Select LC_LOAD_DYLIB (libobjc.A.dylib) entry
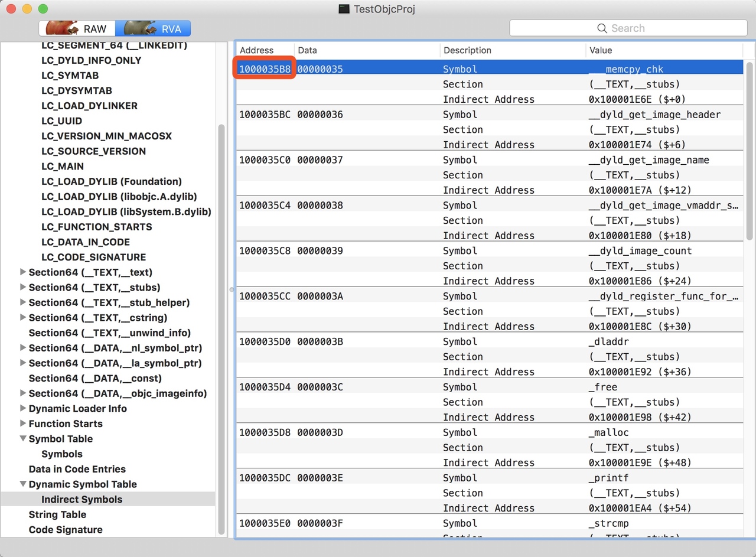This screenshot has width=756, height=557. point(119,197)
